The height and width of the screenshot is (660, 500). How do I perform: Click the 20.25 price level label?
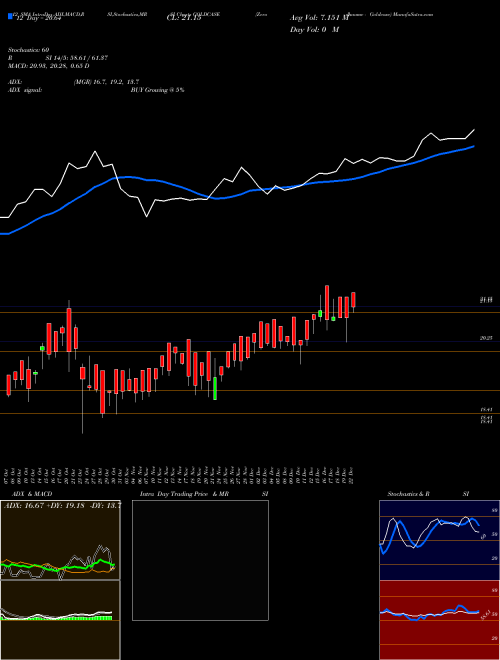tap(486, 338)
